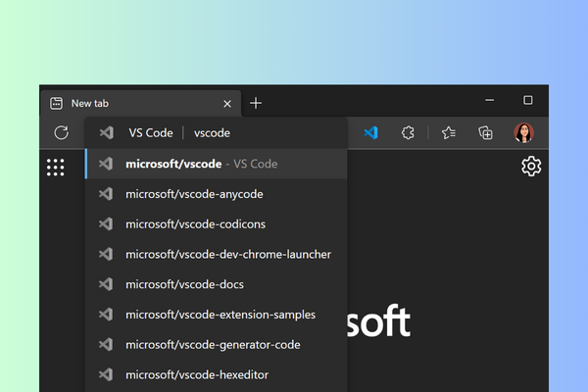This screenshot has width=588, height=392.
Task: Open the page settings gear
Action: click(x=531, y=167)
